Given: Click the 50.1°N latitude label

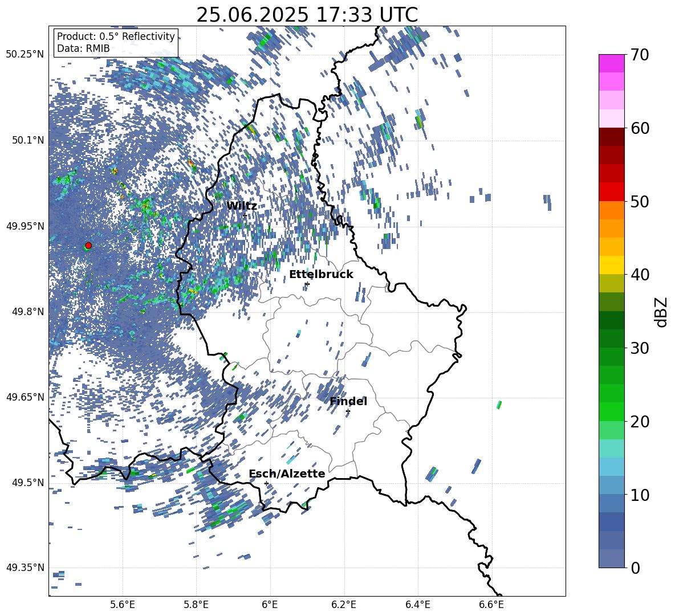Looking at the screenshot, I should pyautogui.click(x=29, y=140).
